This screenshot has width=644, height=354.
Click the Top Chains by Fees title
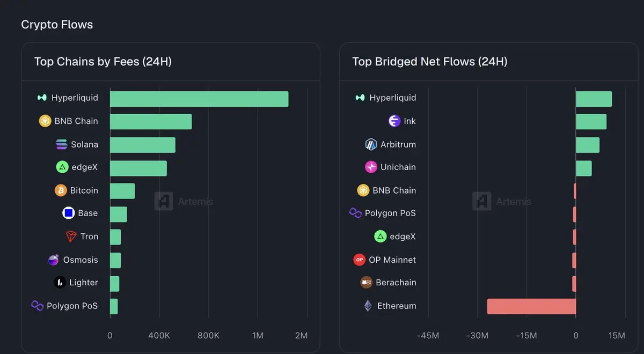[103, 62]
